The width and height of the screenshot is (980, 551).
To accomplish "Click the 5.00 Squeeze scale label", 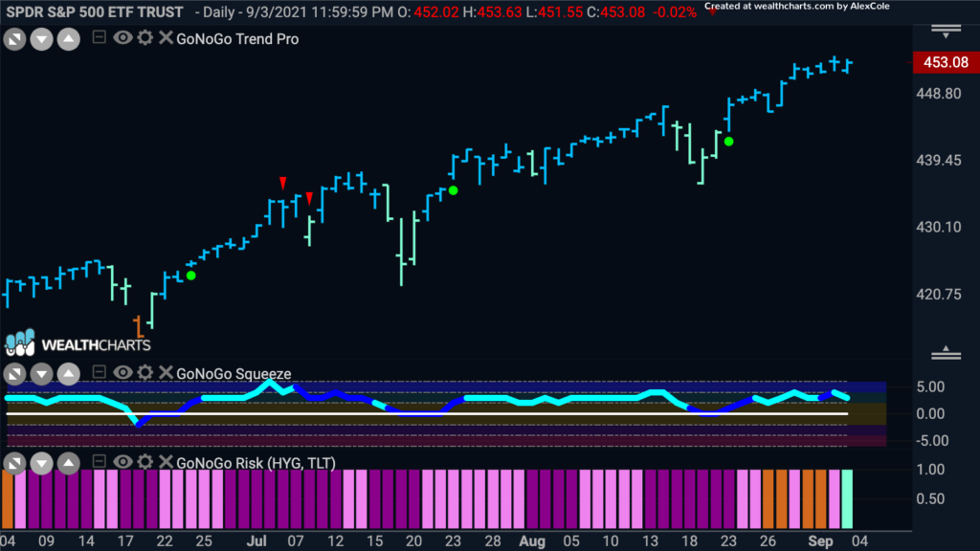I will [930, 386].
